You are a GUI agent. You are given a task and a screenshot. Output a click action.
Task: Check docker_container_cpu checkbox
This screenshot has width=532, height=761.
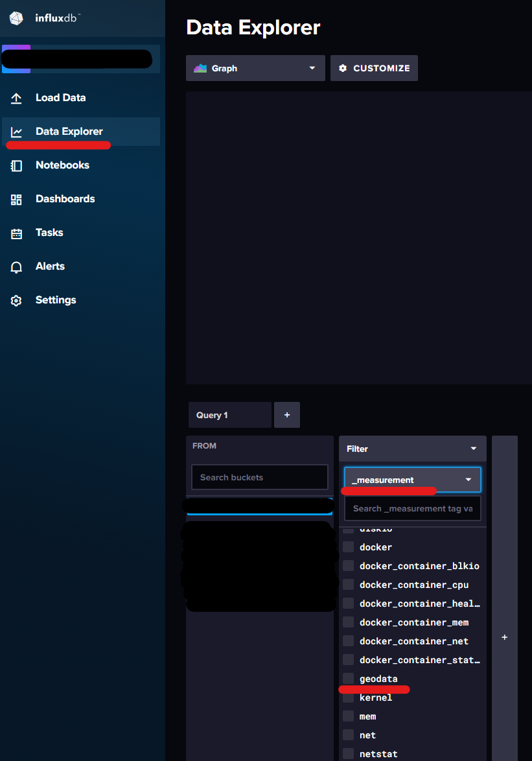pyautogui.click(x=348, y=585)
